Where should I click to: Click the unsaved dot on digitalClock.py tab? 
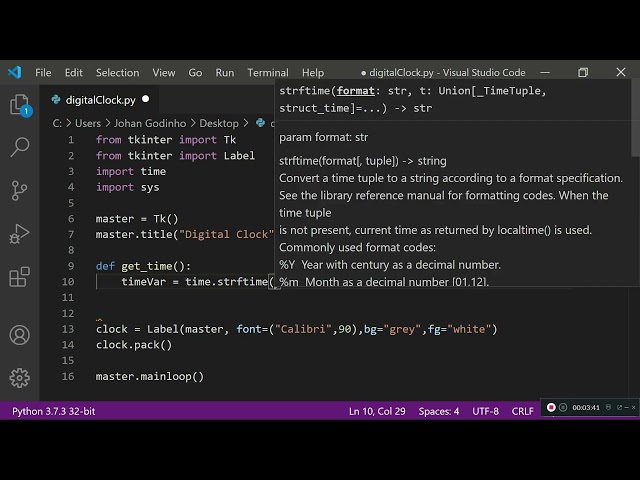[145, 99]
